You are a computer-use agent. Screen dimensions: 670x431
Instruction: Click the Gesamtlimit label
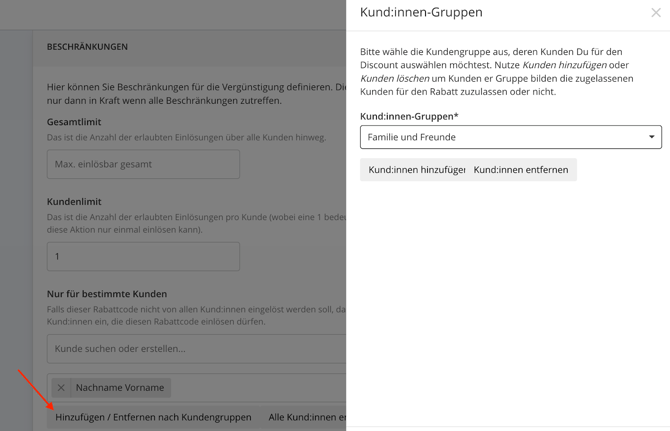point(74,122)
